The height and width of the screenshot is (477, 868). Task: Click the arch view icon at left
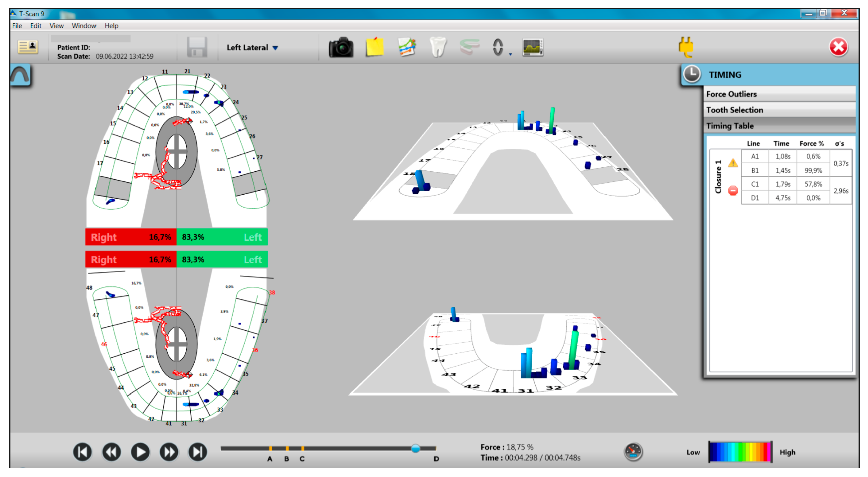20,75
